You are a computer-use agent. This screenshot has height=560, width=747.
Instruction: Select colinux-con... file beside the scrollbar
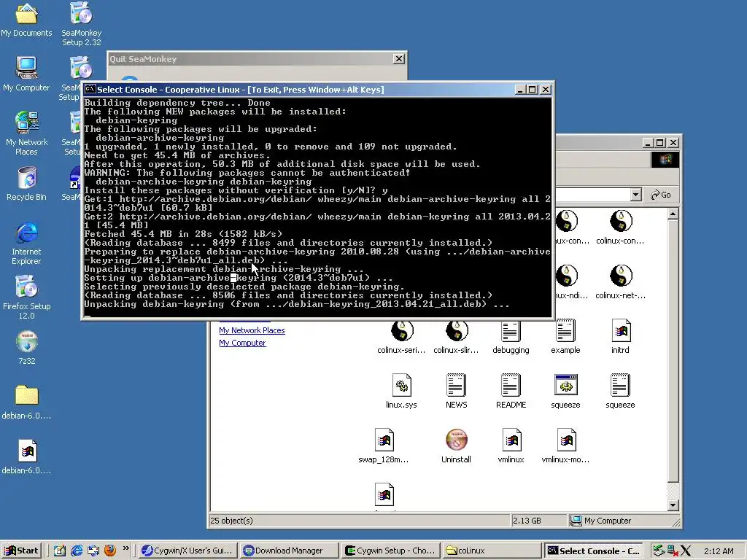click(620, 227)
